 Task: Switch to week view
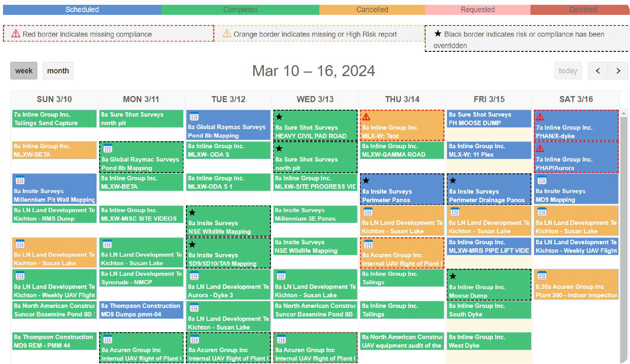(x=24, y=71)
